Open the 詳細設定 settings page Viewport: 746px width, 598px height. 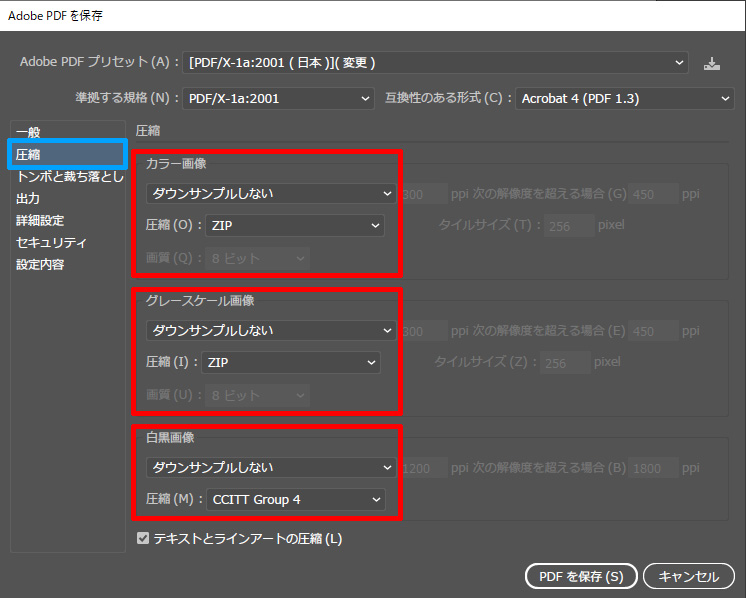coord(40,220)
